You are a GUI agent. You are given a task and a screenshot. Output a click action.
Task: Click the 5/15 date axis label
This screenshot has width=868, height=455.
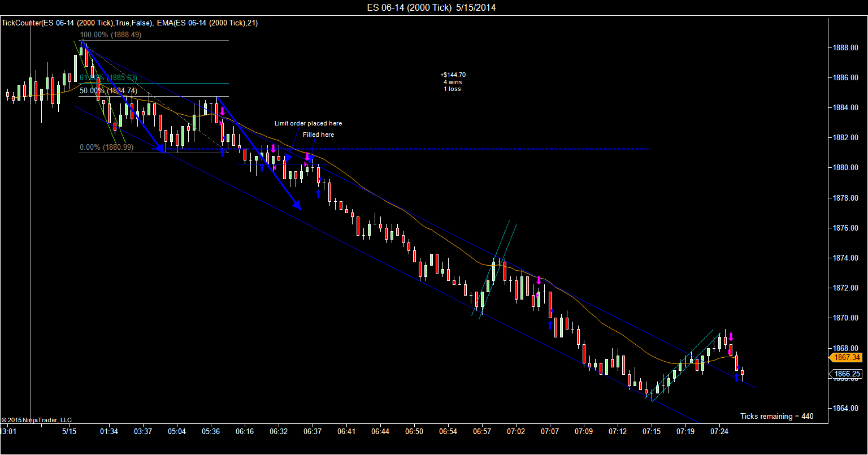(x=70, y=431)
